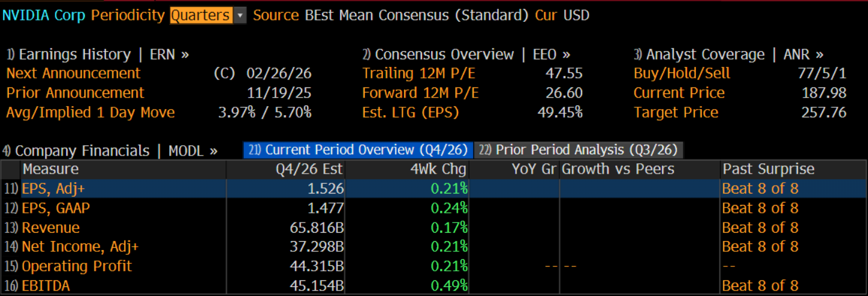Open Analyst Coverage ANR link
The width and height of the screenshot is (868, 296).
[x=729, y=54]
